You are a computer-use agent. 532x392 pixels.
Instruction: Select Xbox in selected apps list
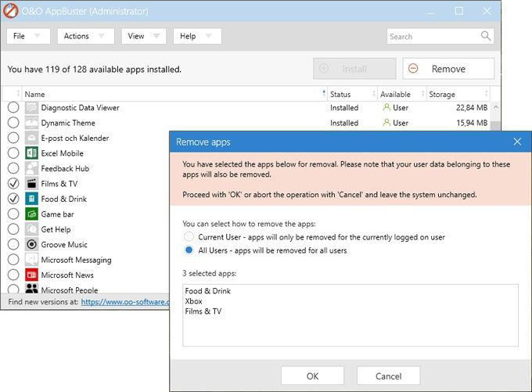(x=194, y=301)
